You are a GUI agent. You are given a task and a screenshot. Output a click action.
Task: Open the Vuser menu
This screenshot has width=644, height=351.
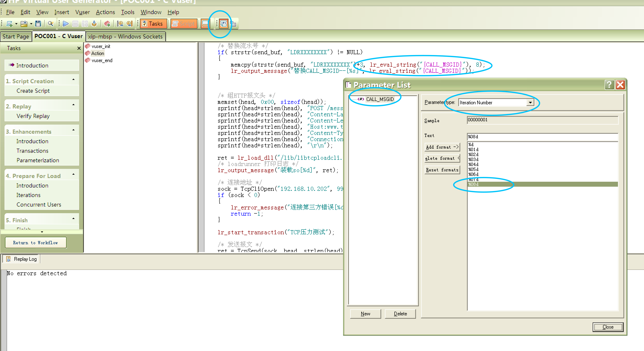[x=83, y=12]
